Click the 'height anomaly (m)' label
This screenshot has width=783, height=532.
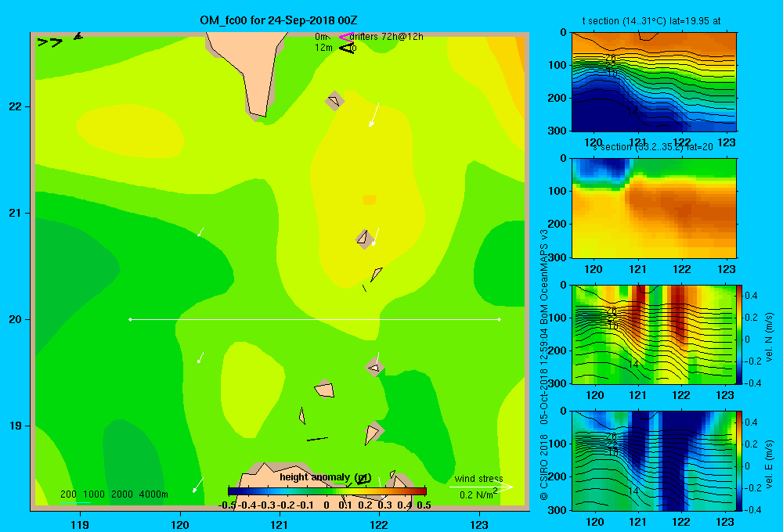click(x=325, y=477)
